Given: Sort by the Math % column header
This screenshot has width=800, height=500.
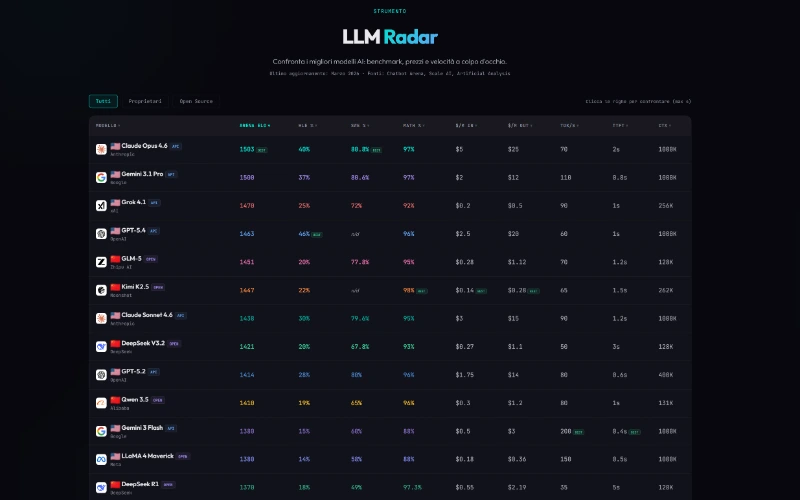Looking at the screenshot, I should pos(414,126).
